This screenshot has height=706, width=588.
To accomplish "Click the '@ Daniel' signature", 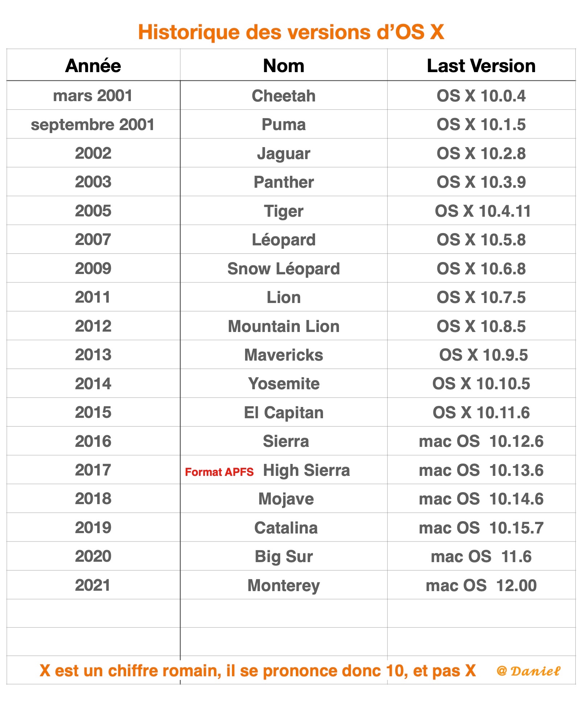I will [528, 671].
